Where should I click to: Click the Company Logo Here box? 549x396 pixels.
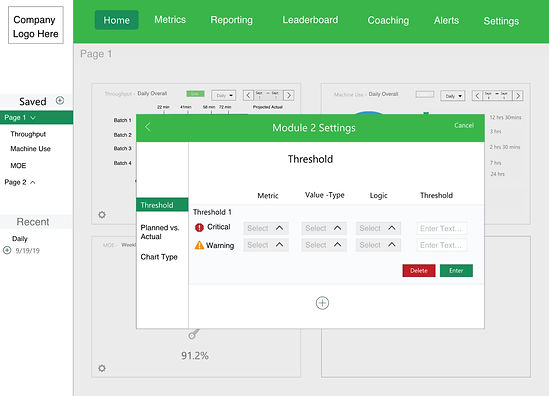point(36,25)
